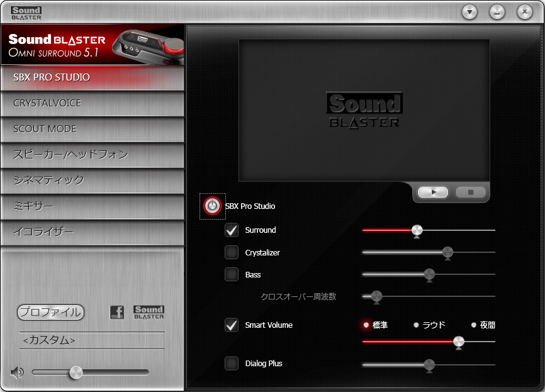Screen dimensions: 545x392
Task: Click the Bass level slider
Action: point(429,274)
